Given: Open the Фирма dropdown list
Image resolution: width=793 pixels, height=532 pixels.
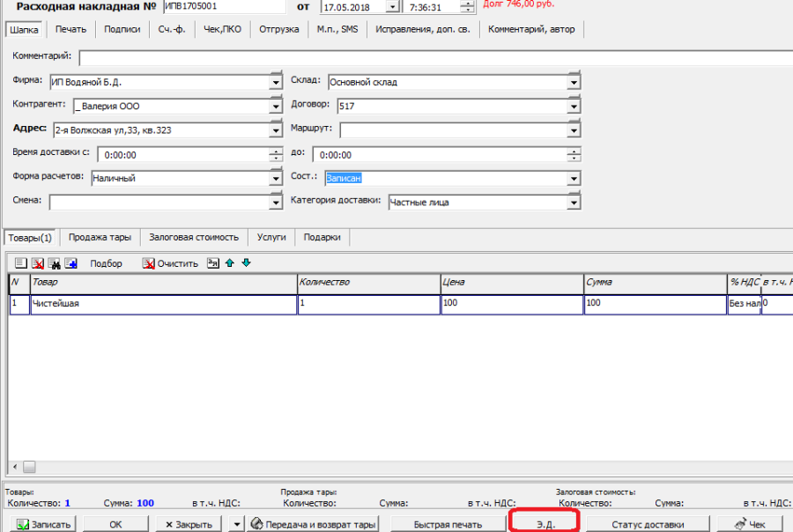Looking at the screenshot, I should 276,83.
